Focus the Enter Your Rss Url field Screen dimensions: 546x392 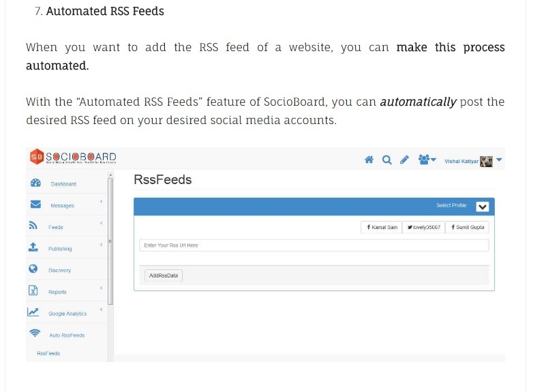point(314,245)
